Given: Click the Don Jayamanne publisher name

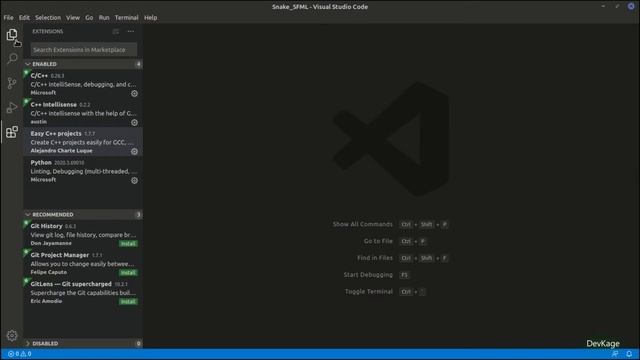Looking at the screenshot, I should (x=51, y=243).
